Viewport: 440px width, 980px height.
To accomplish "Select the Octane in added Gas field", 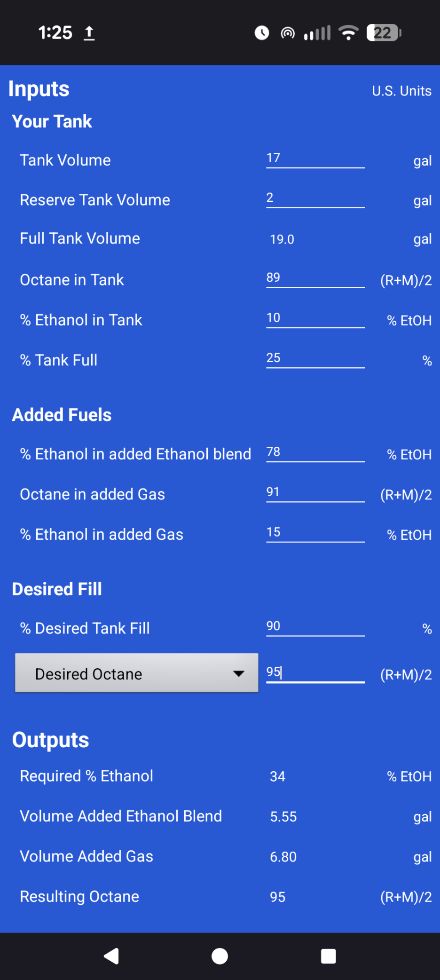I will click(x=315, y=493).
